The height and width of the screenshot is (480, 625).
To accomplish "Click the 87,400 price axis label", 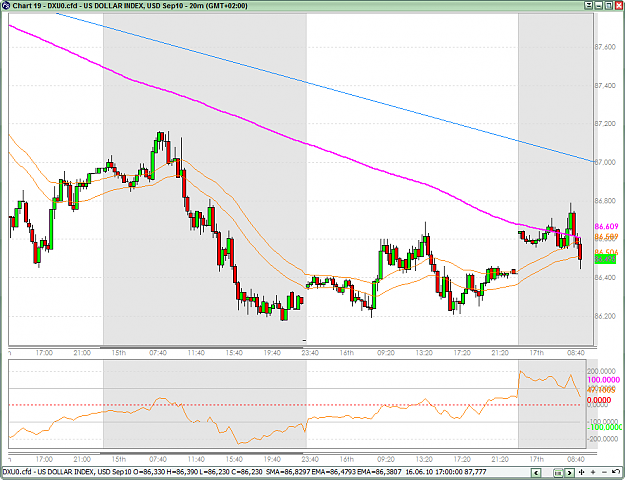I will tap(605, 86).
